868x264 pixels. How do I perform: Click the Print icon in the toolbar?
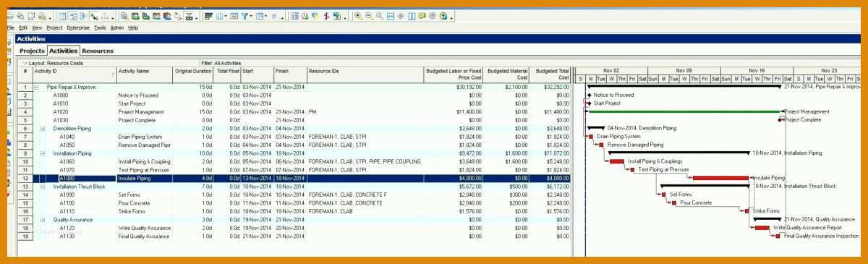(x=10, y=15)
